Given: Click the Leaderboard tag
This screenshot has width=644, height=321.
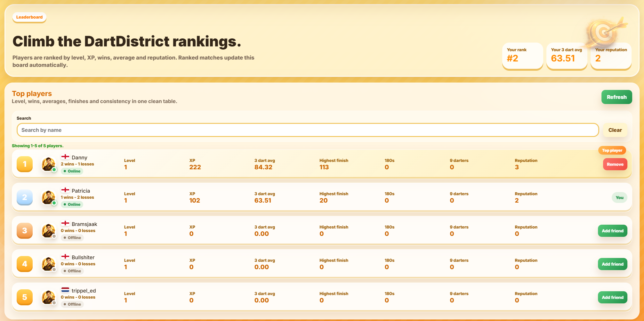Looking at the screenshot, I should [29, 17].
